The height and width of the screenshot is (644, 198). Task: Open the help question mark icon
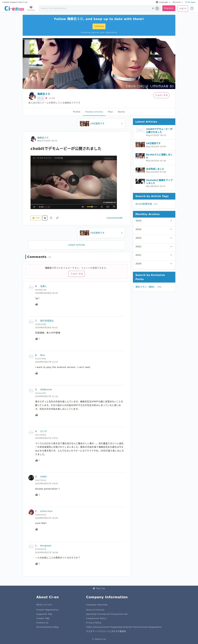192,8
